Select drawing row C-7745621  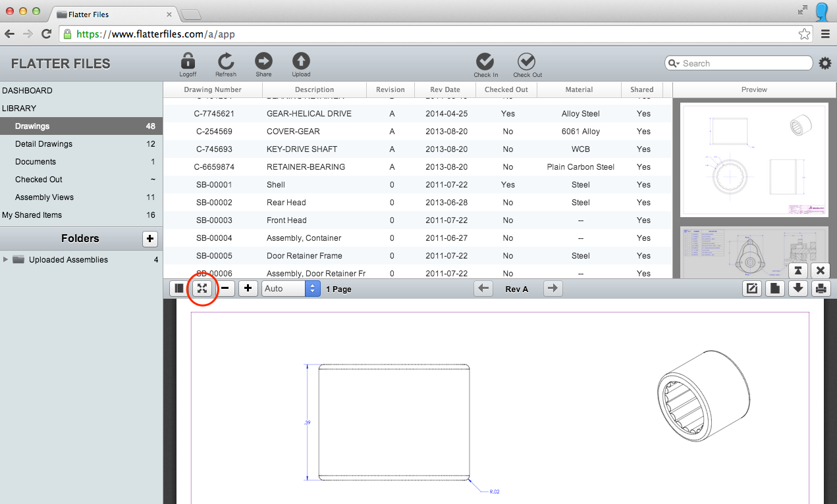[x=418, y=114]
